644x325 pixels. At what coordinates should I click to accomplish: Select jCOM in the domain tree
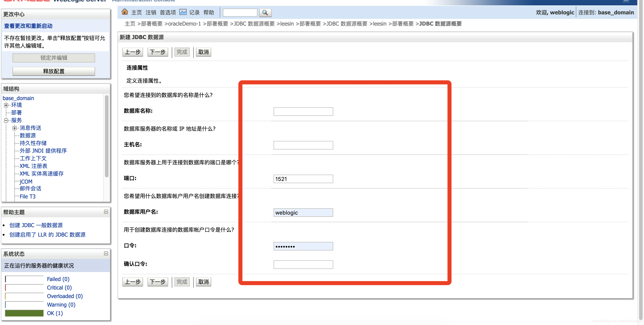26,182
